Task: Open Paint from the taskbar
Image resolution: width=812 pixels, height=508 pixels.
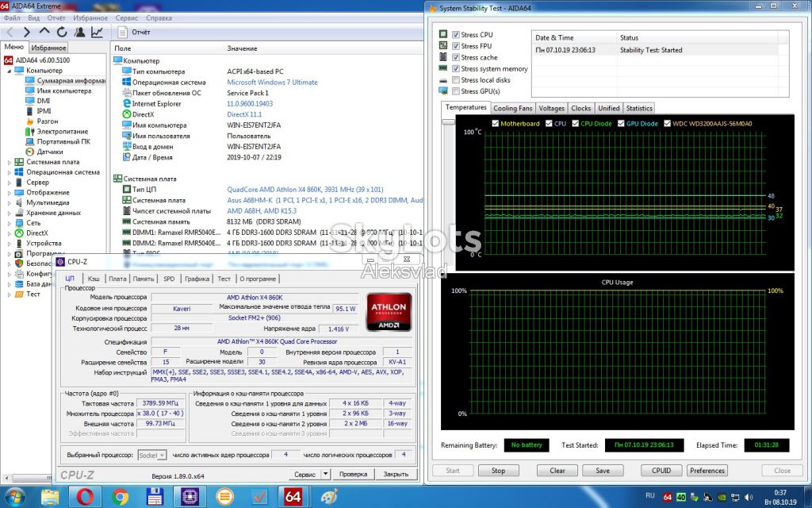Action: pos(329,497)
